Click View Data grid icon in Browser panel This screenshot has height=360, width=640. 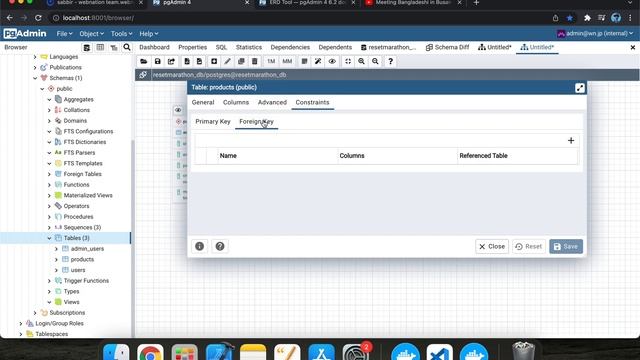(100, 48)
